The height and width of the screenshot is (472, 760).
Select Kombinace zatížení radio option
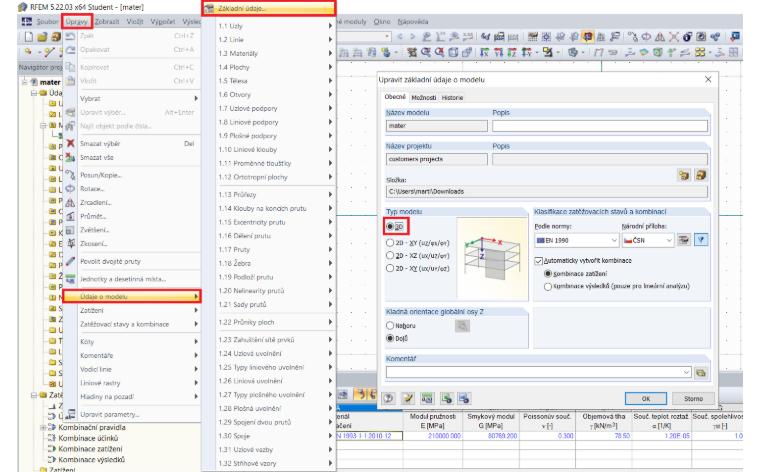pos(548,273)
